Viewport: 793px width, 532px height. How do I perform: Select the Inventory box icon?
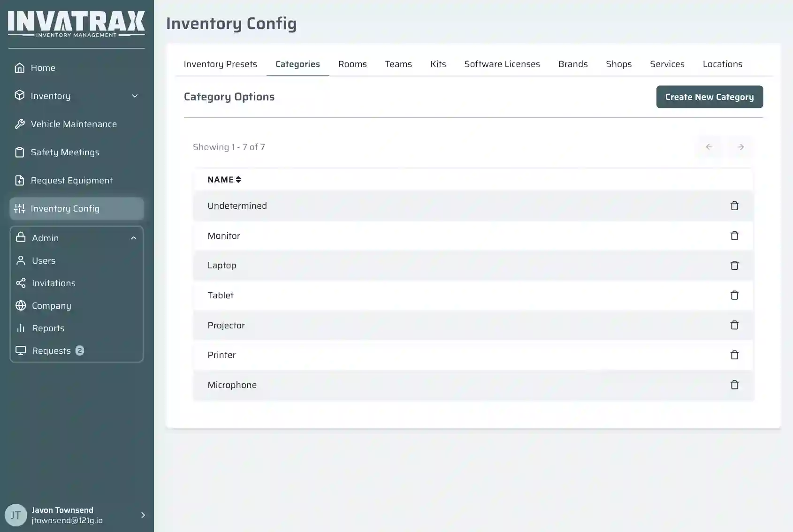(20, 96)
